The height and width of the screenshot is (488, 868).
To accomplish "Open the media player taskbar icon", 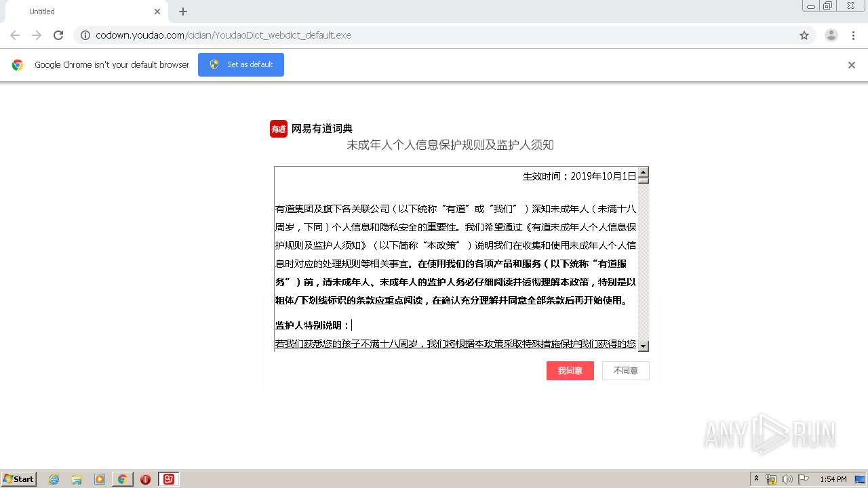I will 100,479.
